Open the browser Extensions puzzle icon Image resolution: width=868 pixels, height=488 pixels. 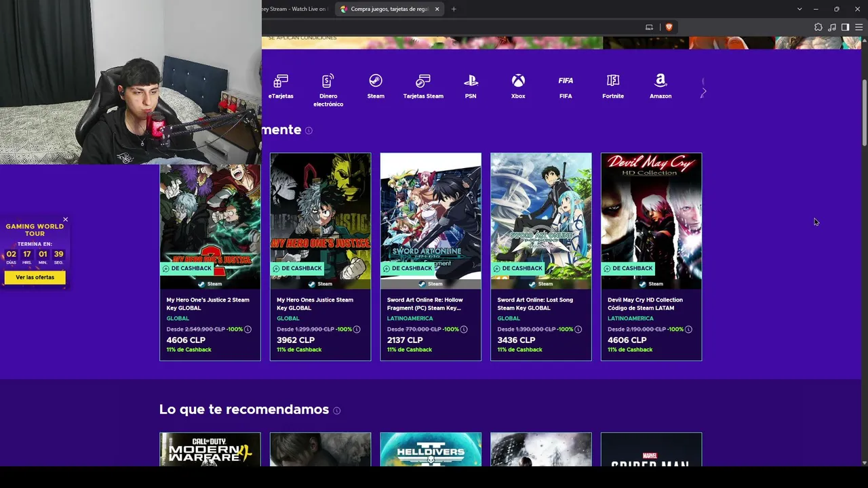[818, 27]
